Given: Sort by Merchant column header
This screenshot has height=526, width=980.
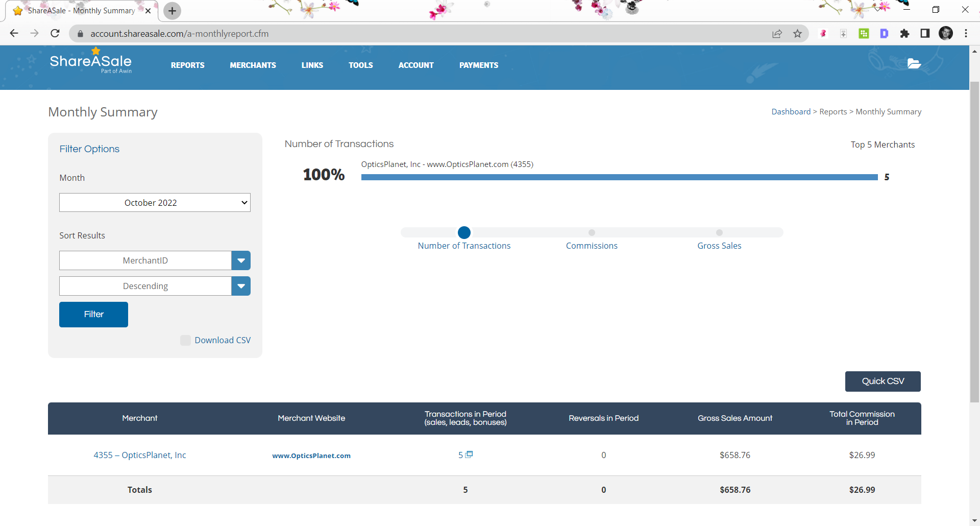Looking at the screenshot, I should click(x=139, y=418).
